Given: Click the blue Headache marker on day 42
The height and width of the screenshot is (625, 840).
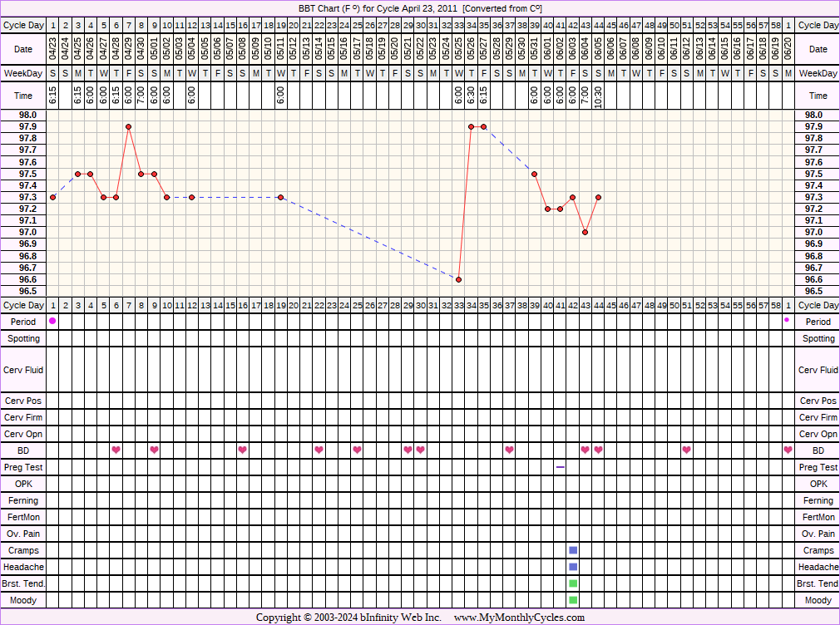Looking at the screenshot, I should 573,567.
